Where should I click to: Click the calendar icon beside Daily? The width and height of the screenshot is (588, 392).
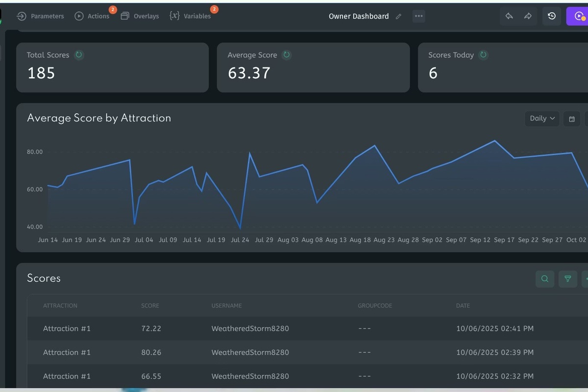pyautogui.click(x=571, y=119)
